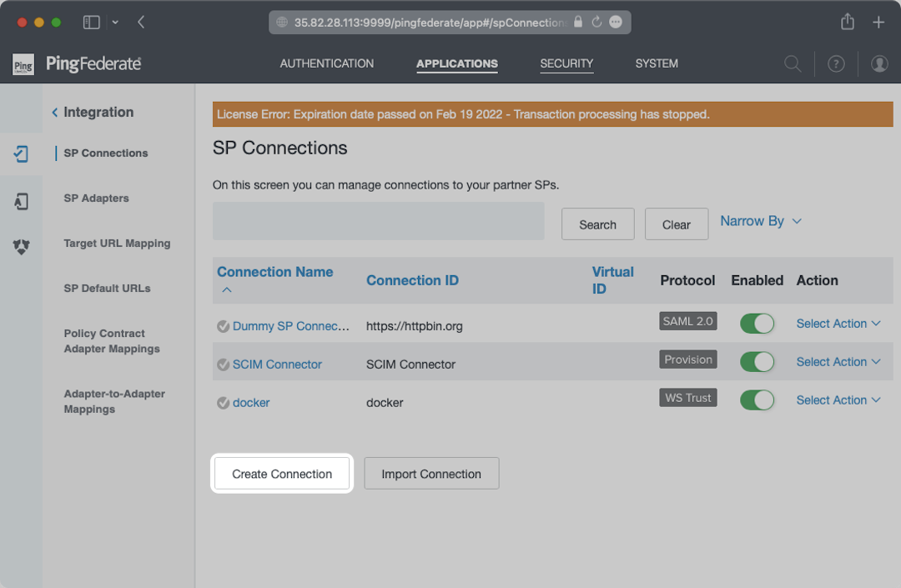Open Select Action for SCIM Connector
This screenshot has height=588, width=901.
coord(838,362)
